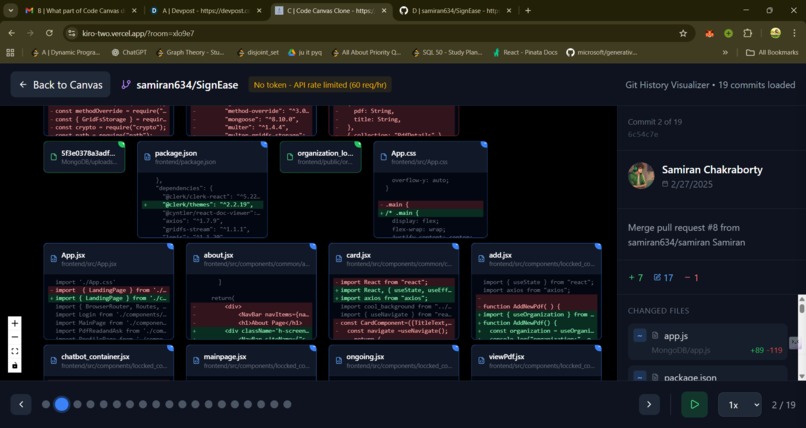806x428 pixels.
Task: Open the SQL 50 - Study Plan bookmark
Action: coord(449,52)
